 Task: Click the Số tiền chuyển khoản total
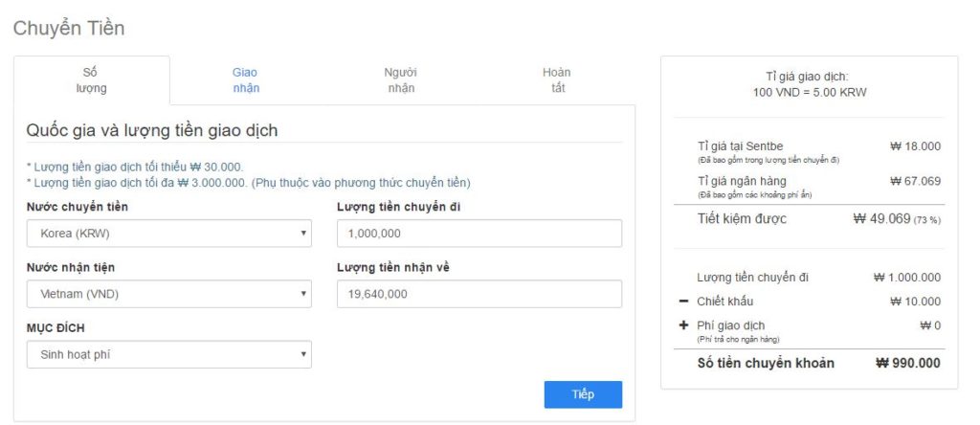[907, 363]
